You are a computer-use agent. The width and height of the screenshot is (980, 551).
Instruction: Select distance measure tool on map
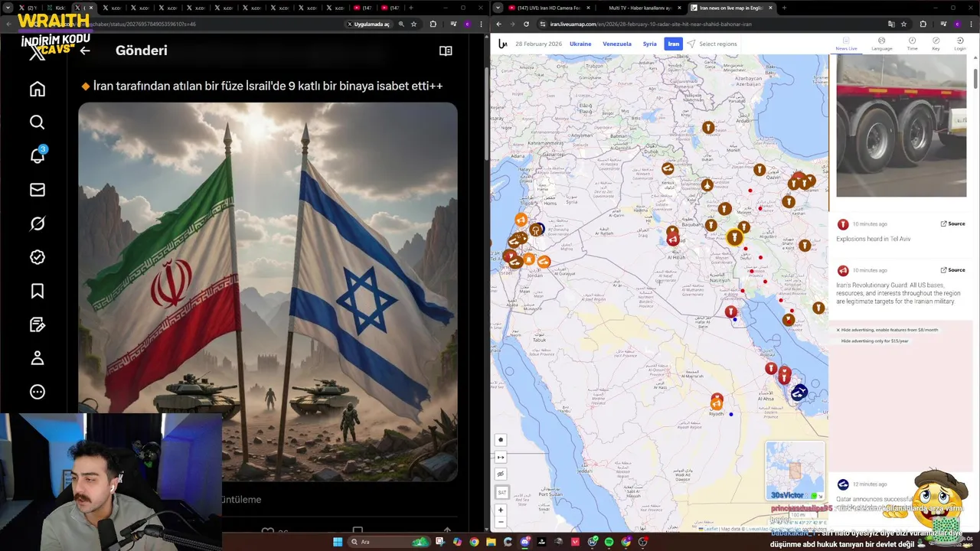coord(501,457)
